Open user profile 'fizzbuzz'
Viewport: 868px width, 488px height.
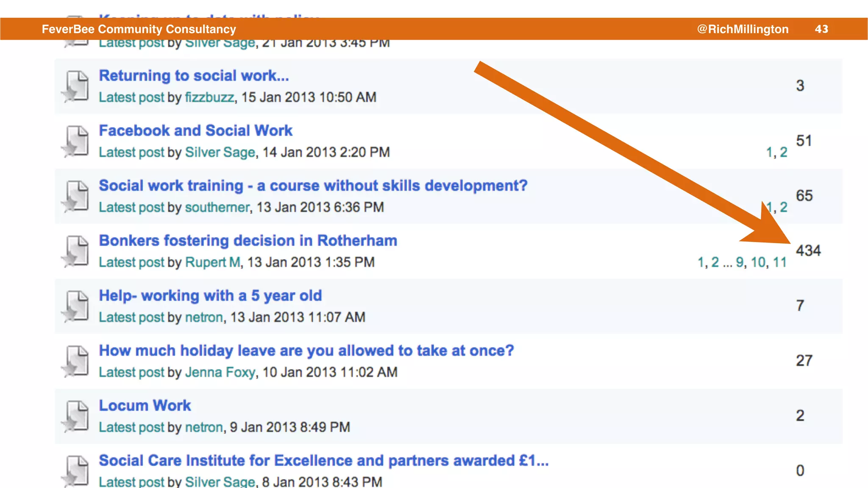pyautogui.click(x=209, y=97)
